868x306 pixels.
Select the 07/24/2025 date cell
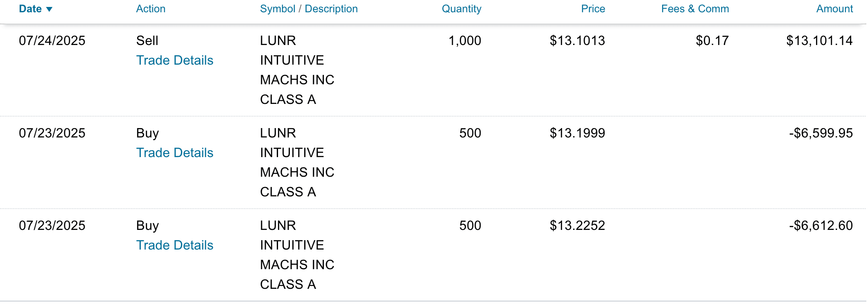52,41
